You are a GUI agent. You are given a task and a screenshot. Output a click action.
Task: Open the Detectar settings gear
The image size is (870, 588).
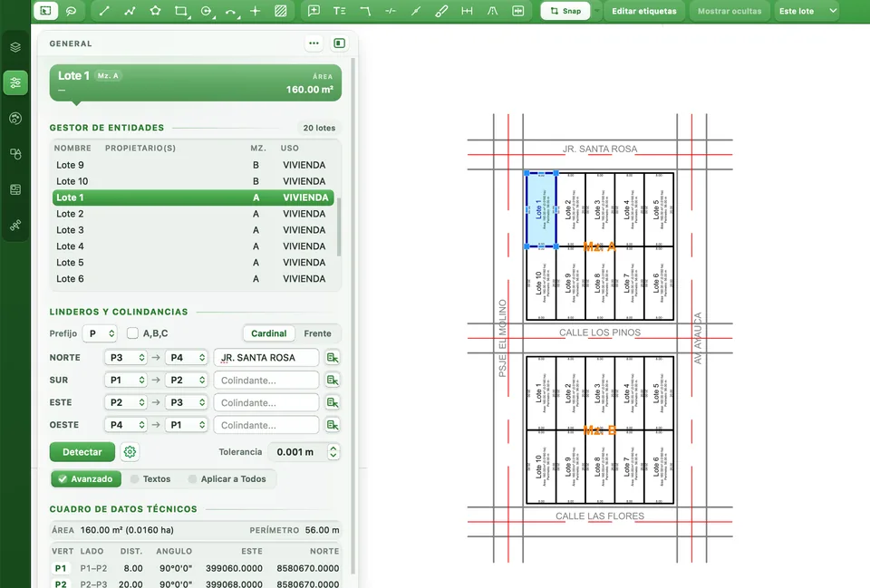(130, 452)
